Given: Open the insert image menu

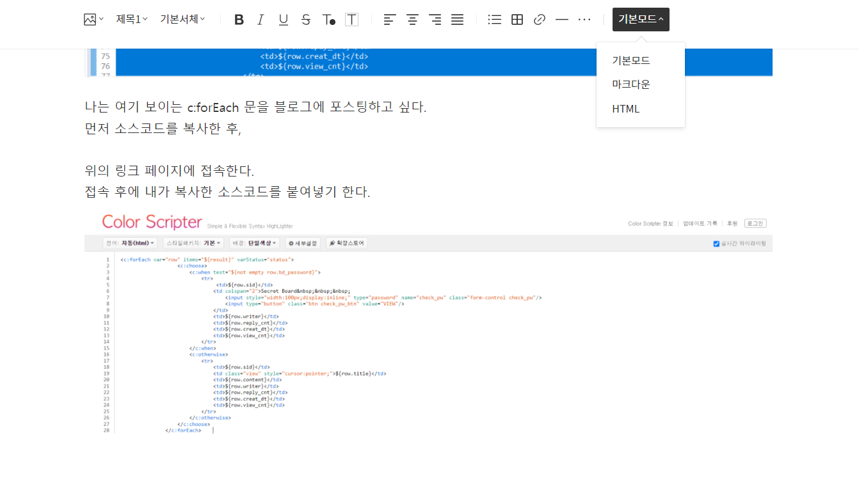Looking at the screenshot, I should (x=93, y=20).
